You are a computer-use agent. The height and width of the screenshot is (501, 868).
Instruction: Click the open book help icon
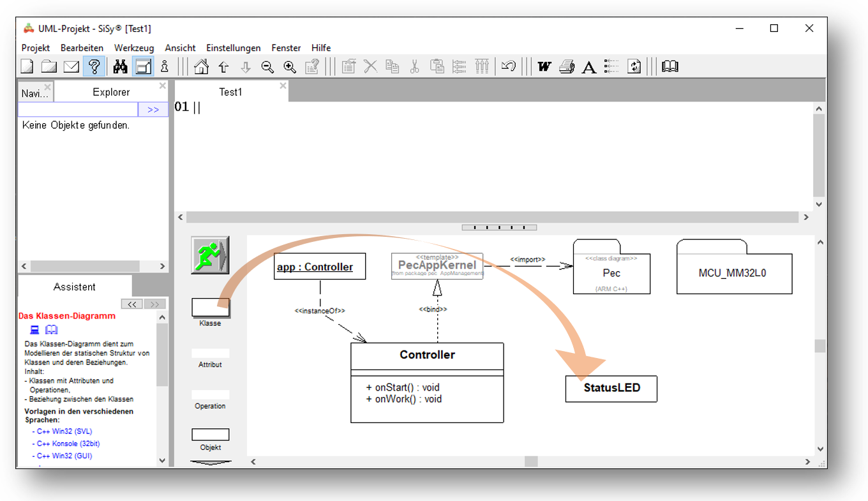pos(670,66)
